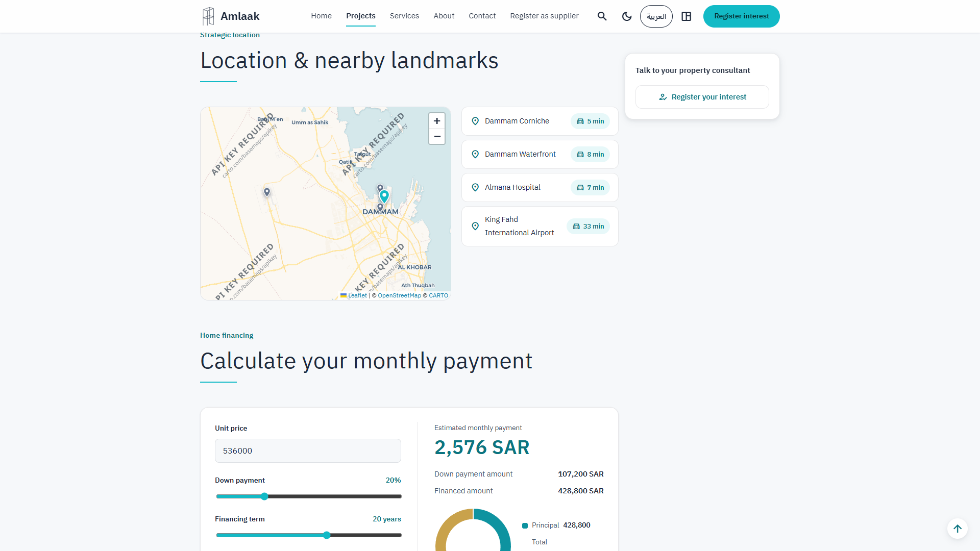
Task: Select the Dammam Waterfront landmark card
Action: pos(540,155)
